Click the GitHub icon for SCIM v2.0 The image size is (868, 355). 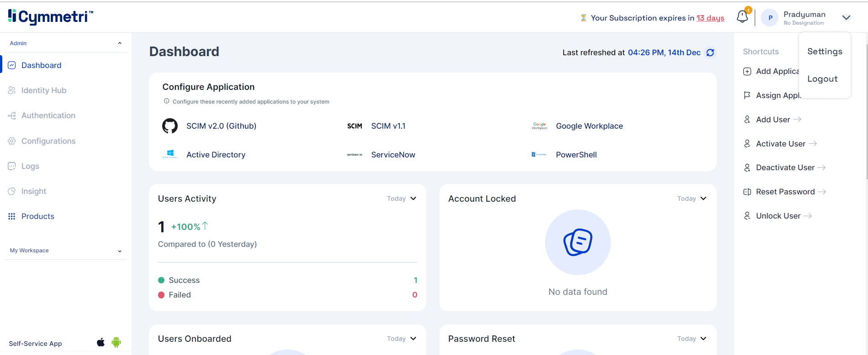[170, 126]
